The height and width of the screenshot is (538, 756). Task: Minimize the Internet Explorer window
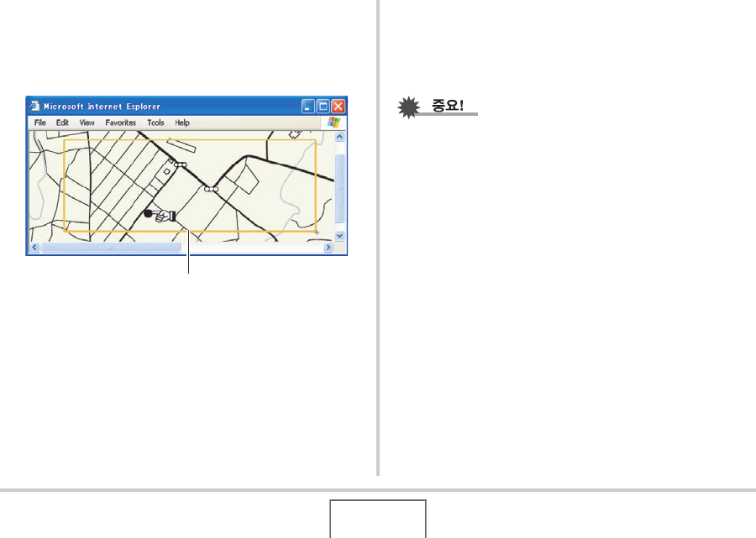[308, 106]
